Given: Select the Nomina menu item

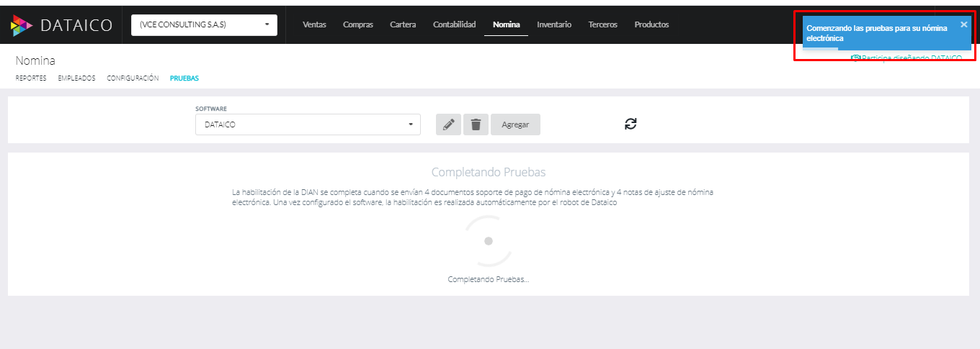Looking at the screenshot, I should [506, 24].
